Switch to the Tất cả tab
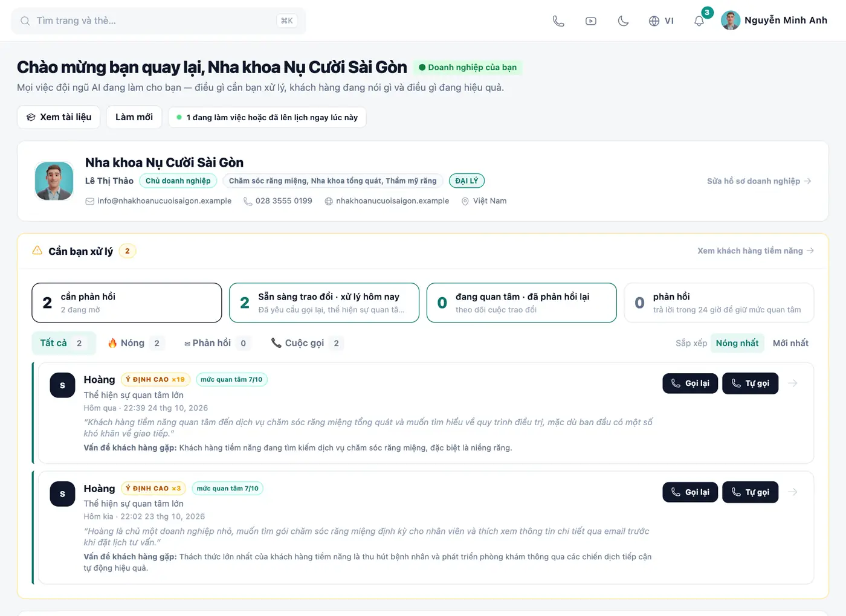Viewport: 846px width, 616px height. 63,343
